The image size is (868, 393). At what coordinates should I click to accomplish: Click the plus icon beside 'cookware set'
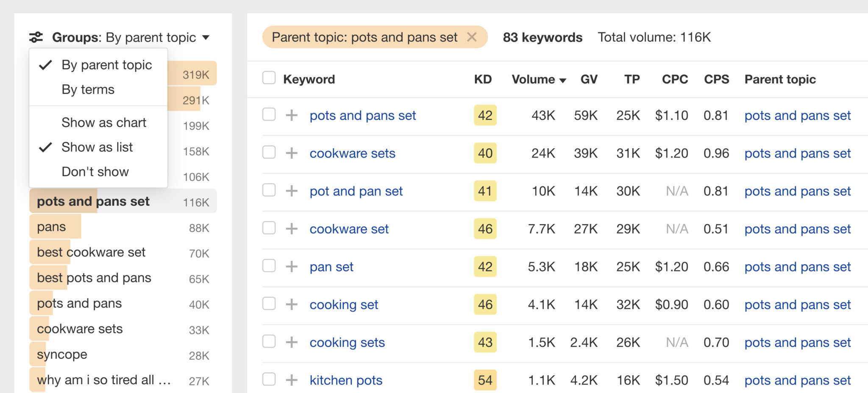point(291,229)
